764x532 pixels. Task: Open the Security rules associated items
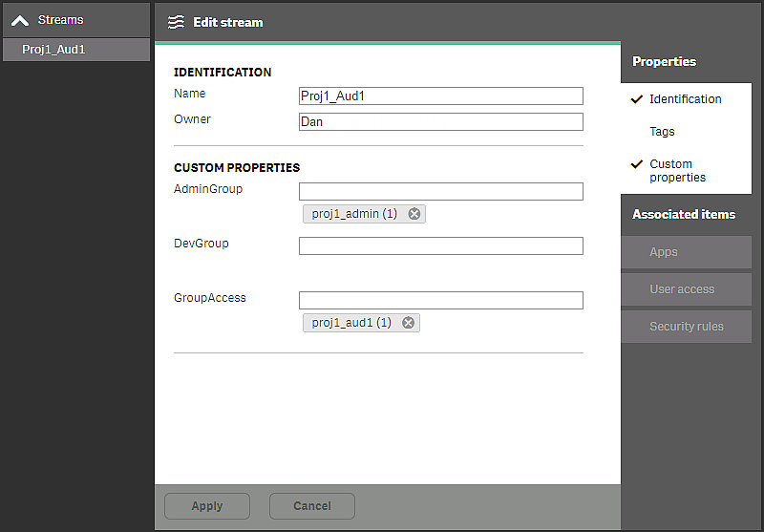coord(686,327)
